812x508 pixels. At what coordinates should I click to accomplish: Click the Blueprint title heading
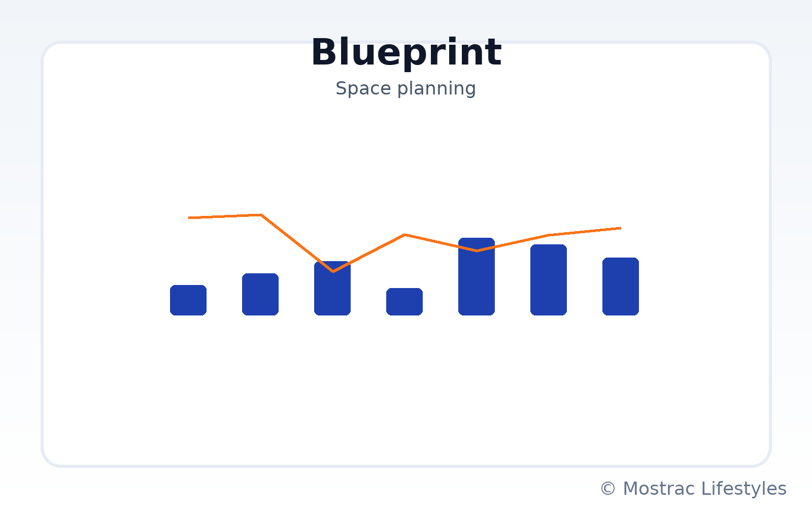(x=406, y=52)
